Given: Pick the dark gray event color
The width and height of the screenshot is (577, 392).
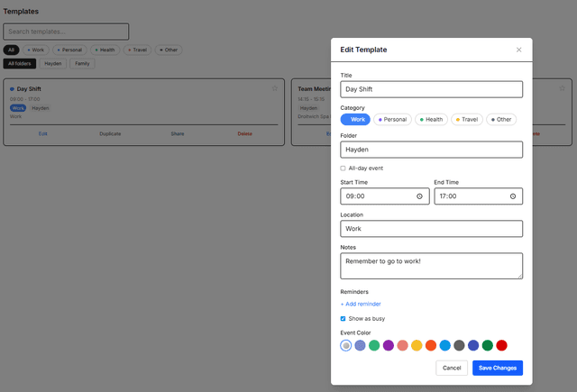Looking at the screenshot, I should coord(459,345).
